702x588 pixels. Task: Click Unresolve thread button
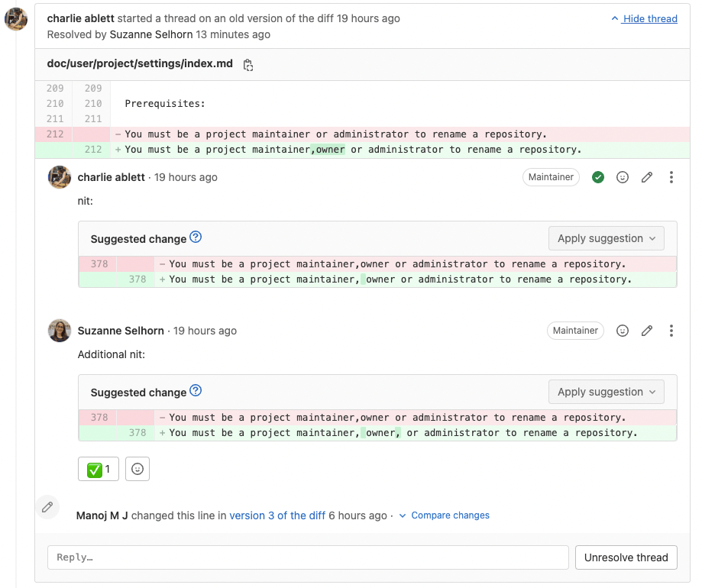pyautogui.click(x=626, y=557)
